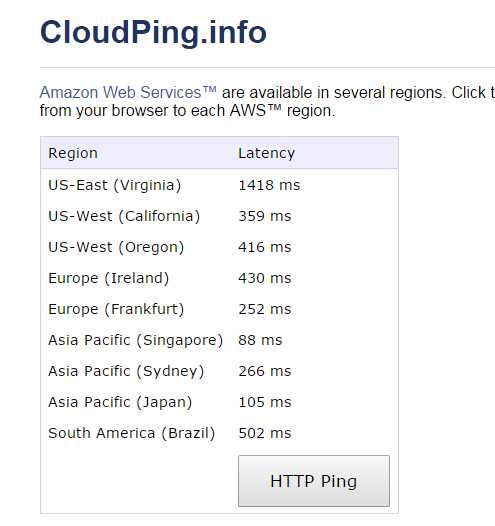Select the Asia Pacific (Singapore) region row
This screenshot has width=495, height=526.
[x=220, y=340]
